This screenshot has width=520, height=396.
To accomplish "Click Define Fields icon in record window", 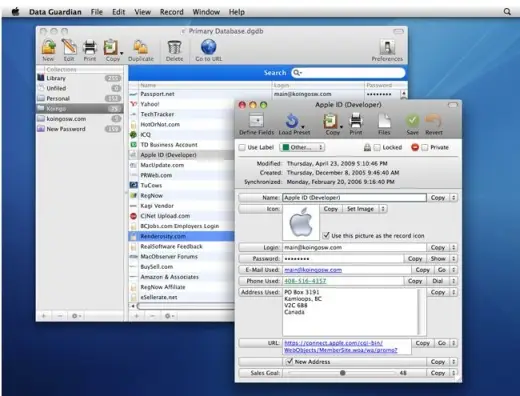I will point(256,121).
